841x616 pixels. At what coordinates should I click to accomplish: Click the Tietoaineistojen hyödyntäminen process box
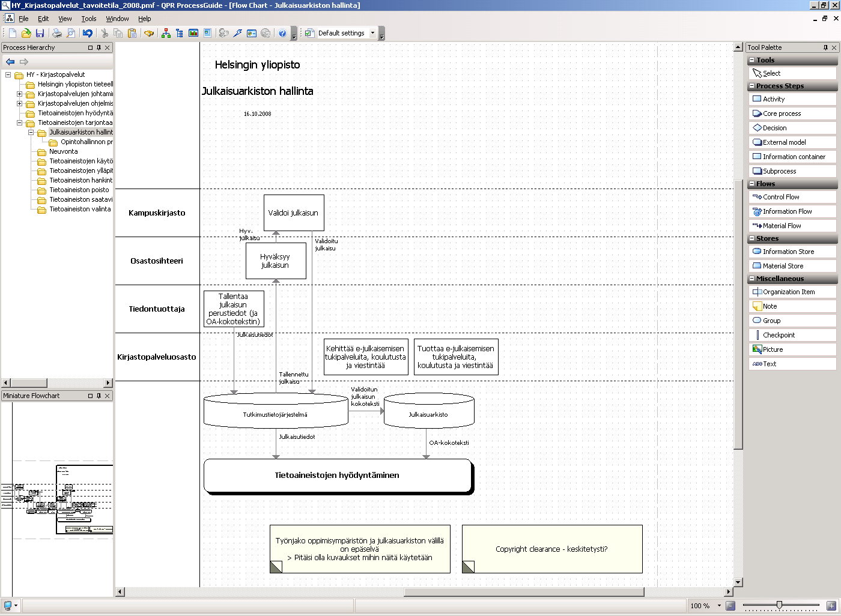[x=338, y=476]
